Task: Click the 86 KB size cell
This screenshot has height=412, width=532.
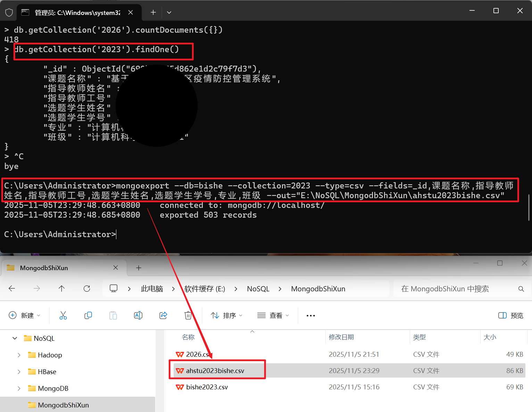Action: coord(515,371)
